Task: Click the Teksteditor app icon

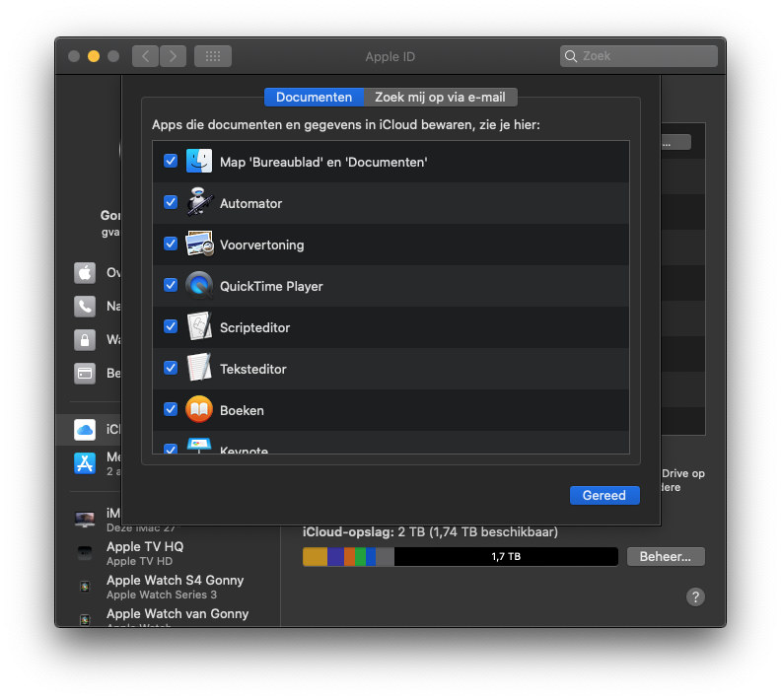Action: click(199, 368)
